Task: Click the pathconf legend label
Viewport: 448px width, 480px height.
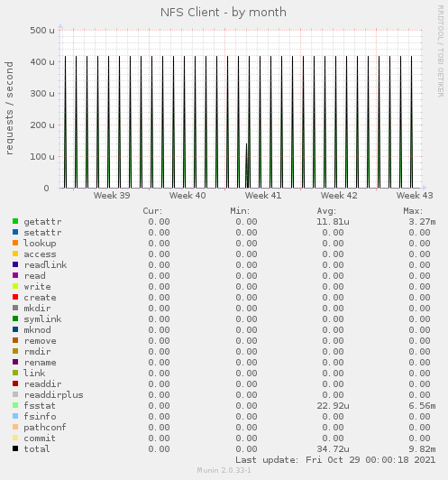Action: coord(45,428)
